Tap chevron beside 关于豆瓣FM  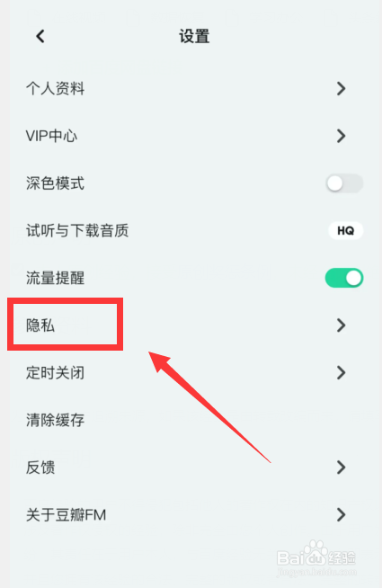(x=341, y=514)
